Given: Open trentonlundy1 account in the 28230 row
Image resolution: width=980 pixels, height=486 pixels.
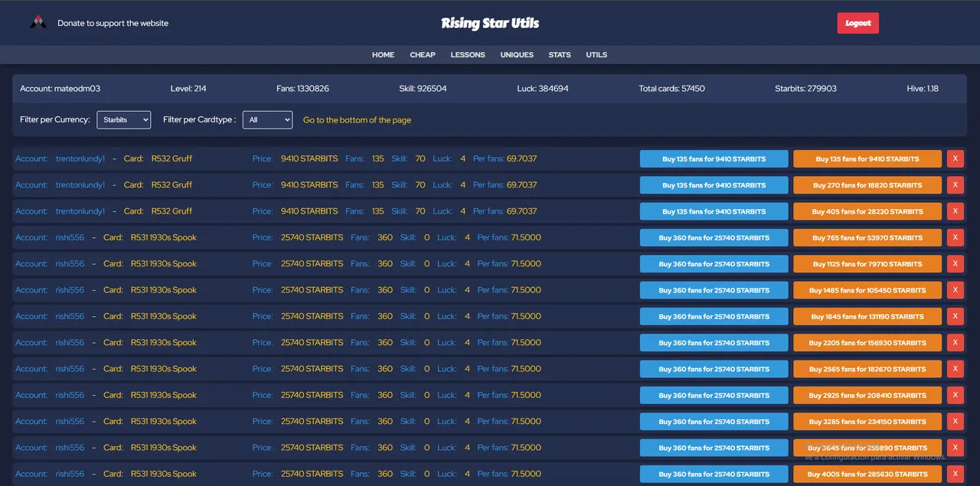Looking at the screenshot, I should (80, 211).
